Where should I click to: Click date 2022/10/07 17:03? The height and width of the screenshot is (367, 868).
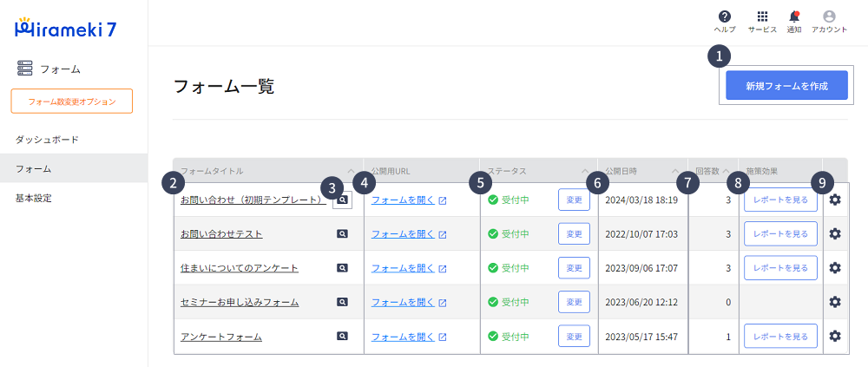click(x=641, y=233)
